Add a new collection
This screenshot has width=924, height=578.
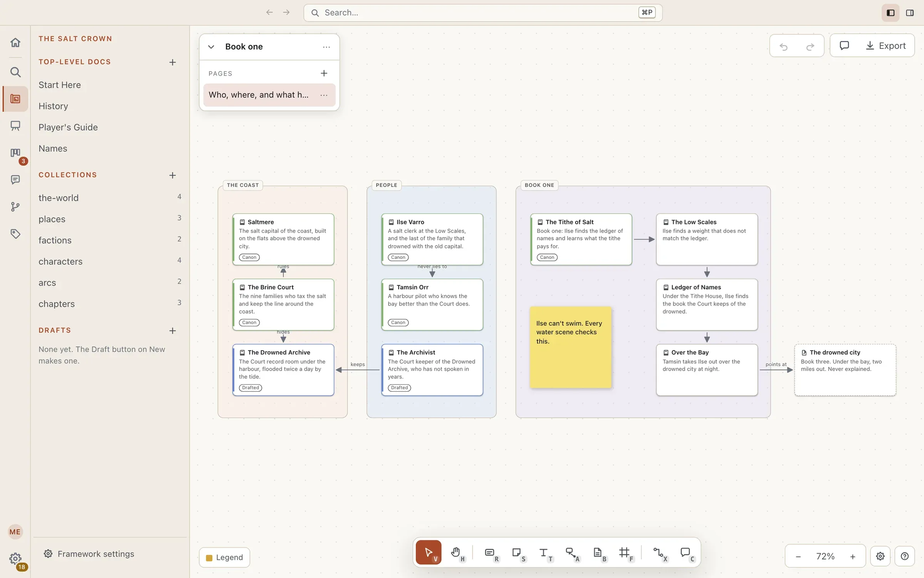172,175
